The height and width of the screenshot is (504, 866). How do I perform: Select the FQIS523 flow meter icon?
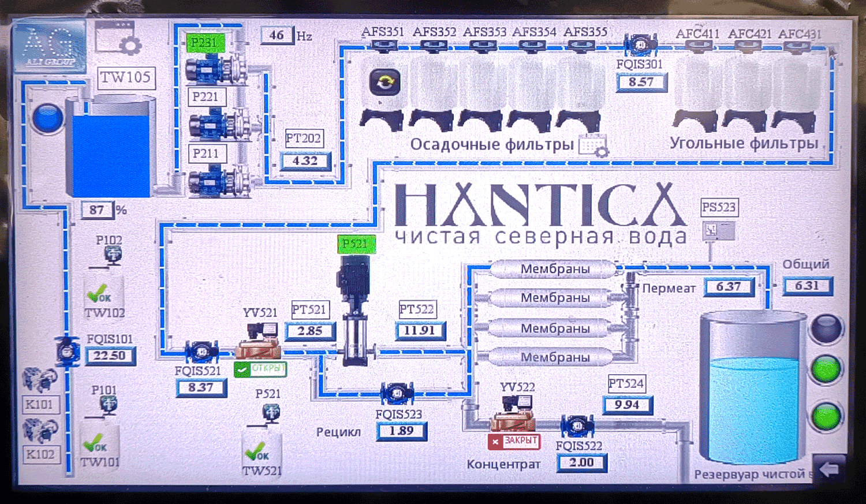[x=397, y=393]
